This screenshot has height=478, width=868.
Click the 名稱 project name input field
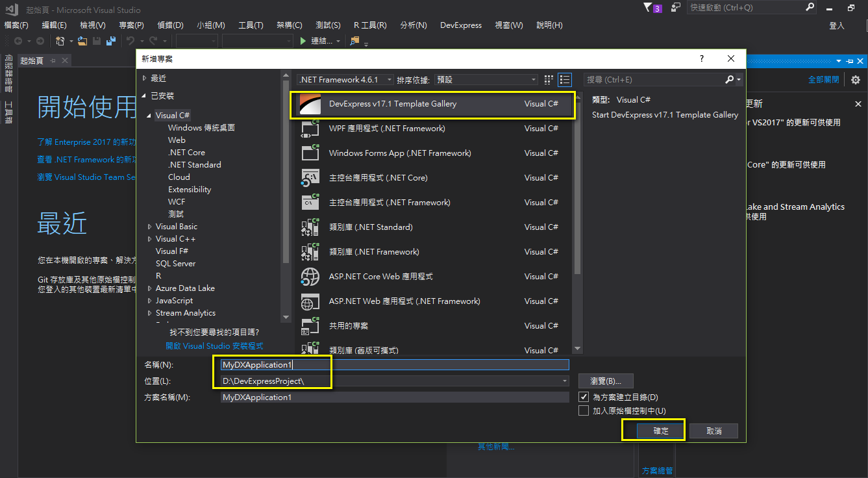pyautogui.click(x=395, y=365)
